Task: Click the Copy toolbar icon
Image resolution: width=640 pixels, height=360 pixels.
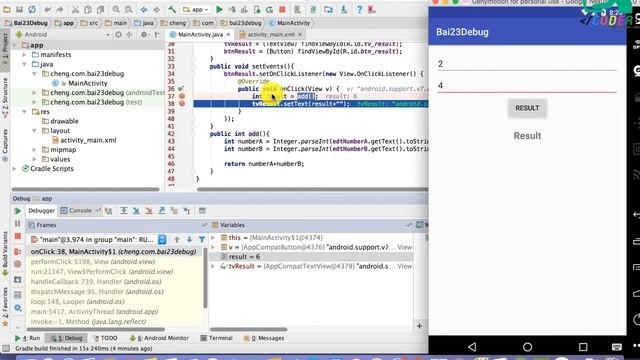Action: pos(88,9)
